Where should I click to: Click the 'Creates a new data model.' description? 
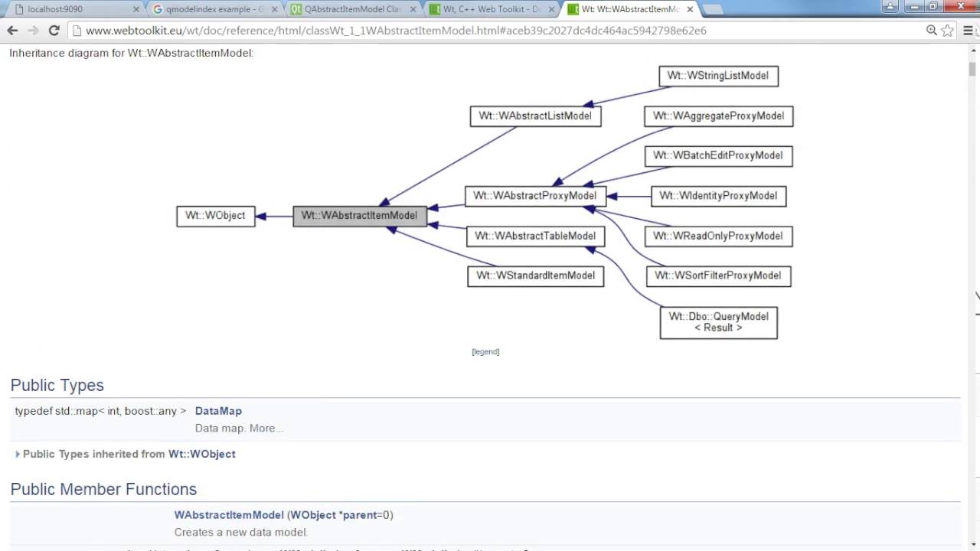click(x=241, y=533)
